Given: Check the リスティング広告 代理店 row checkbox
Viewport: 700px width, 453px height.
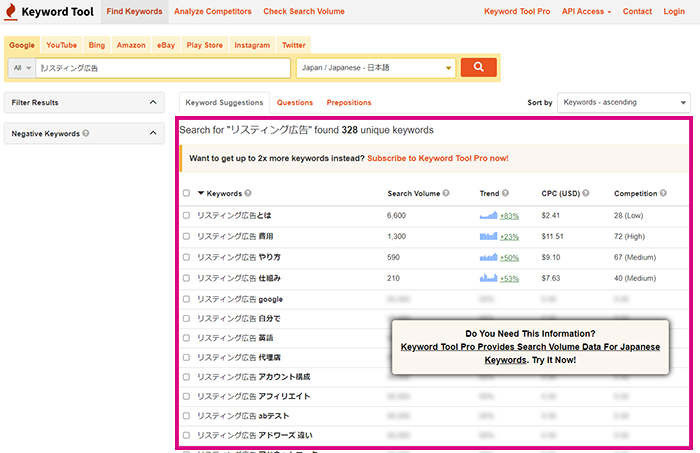Looking at the screenshot, I should (x=186, y=357).
